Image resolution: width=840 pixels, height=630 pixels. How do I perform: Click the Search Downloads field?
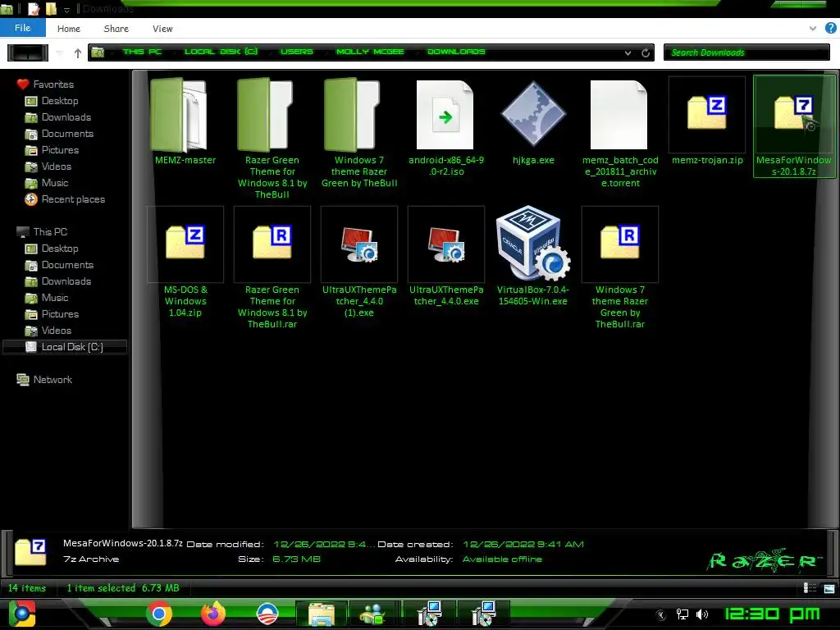pos(746,52)
